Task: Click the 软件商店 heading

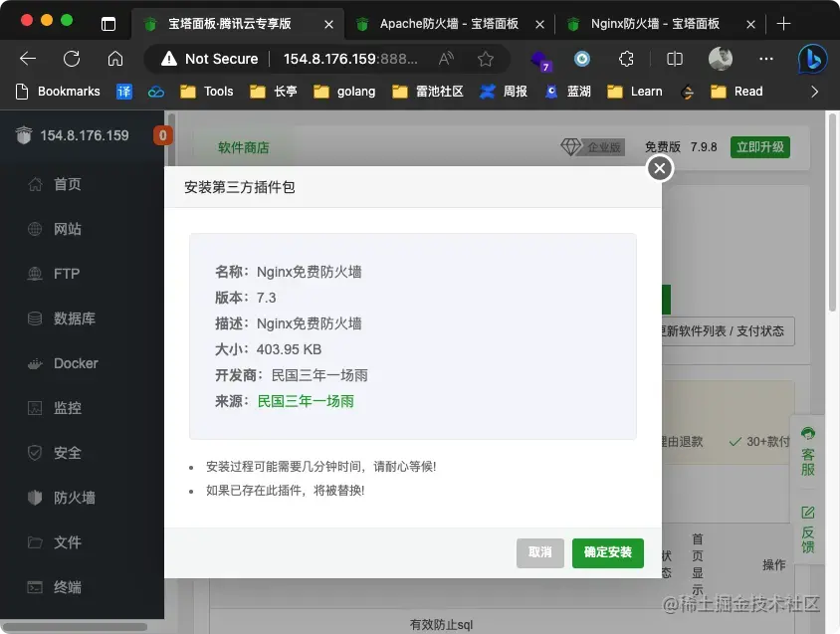Action: (244, 148)
